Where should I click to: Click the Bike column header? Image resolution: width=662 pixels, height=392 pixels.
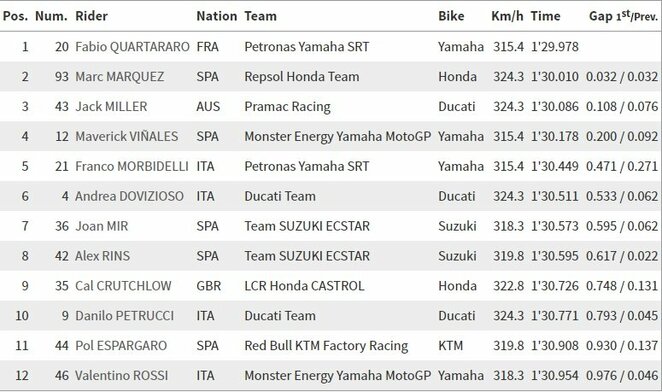451,16
